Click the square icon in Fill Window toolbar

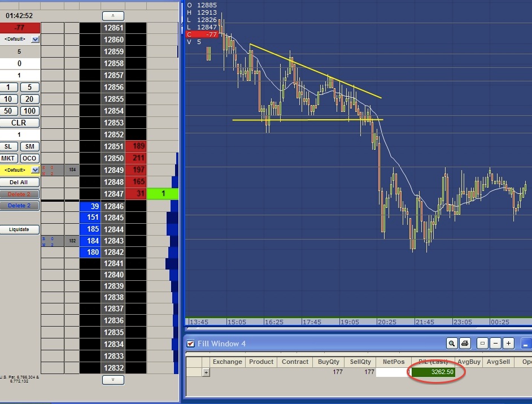[482, 343]
